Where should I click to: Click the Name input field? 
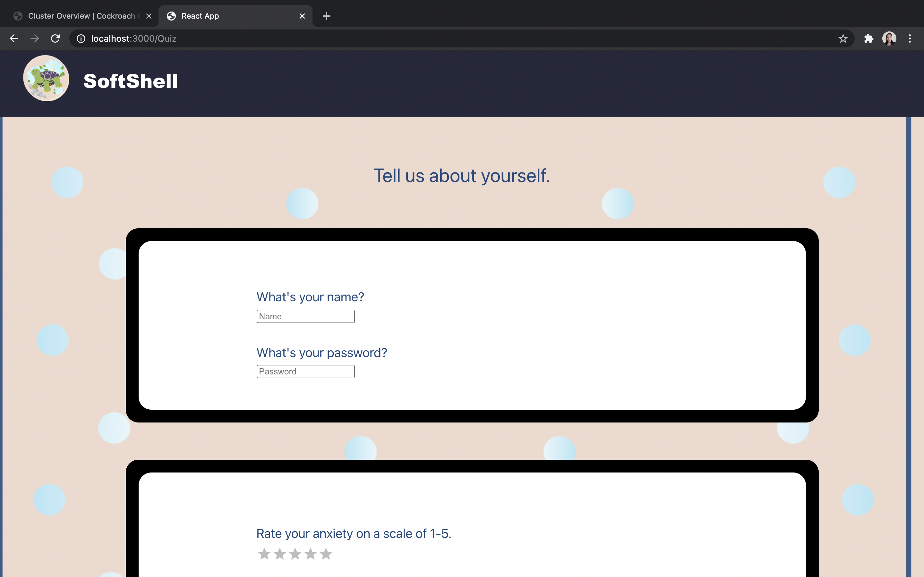305,316
